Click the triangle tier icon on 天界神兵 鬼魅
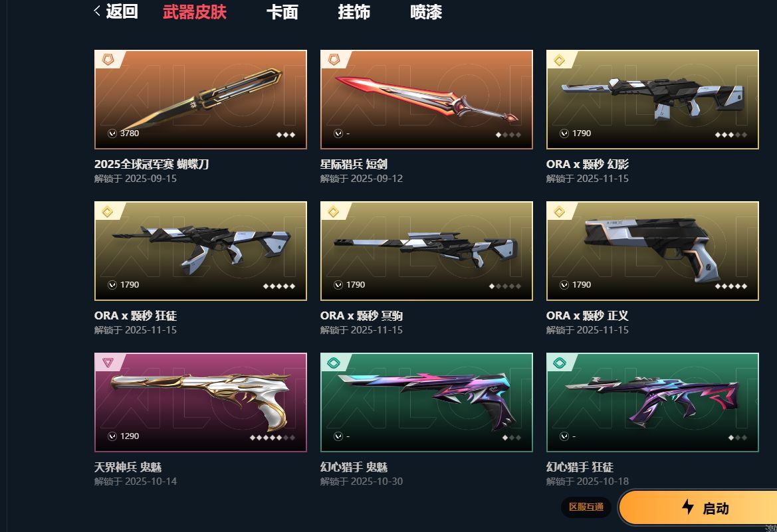Viewport: 777px width, 532px height. [108, 363]
